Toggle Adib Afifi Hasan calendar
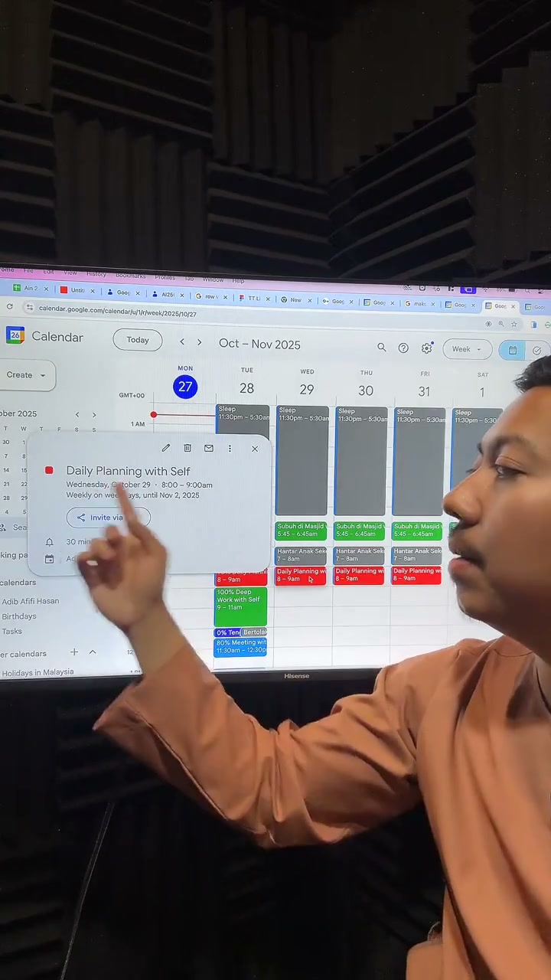This screenshot has width=551, height=980. click(31, 601)
